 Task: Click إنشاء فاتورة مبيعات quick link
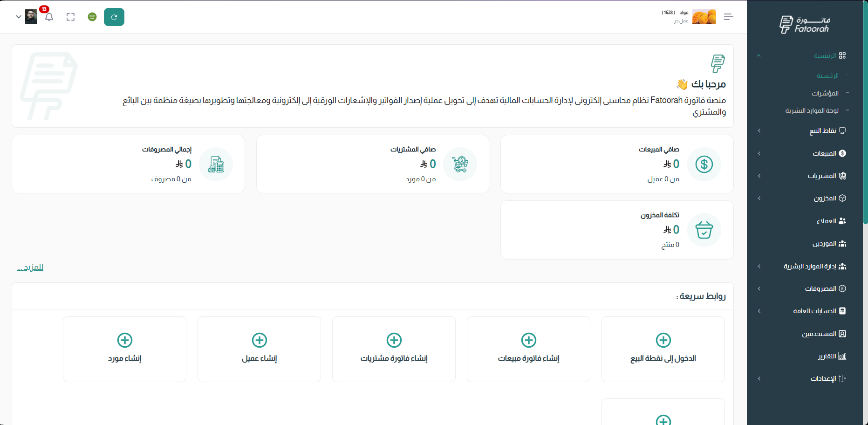pyautogui.click(x=528, y=349)
